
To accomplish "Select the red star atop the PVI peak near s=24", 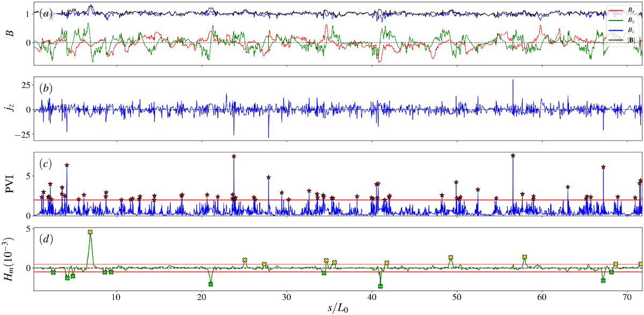I will pyautogui.click(x=234, y=156).
